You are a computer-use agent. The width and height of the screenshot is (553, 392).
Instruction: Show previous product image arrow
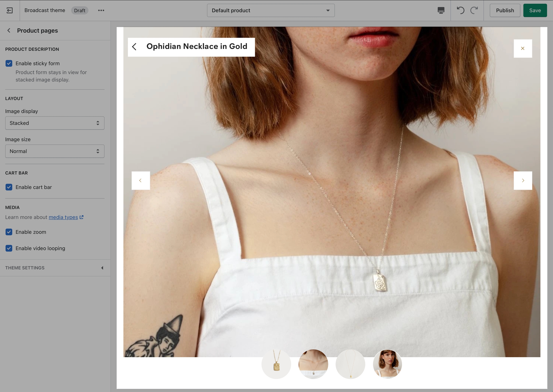click(140, 181)
